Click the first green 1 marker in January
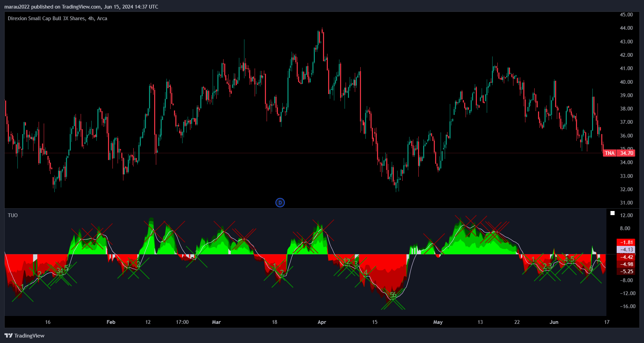The image size is (644, 343). (23, 287)
